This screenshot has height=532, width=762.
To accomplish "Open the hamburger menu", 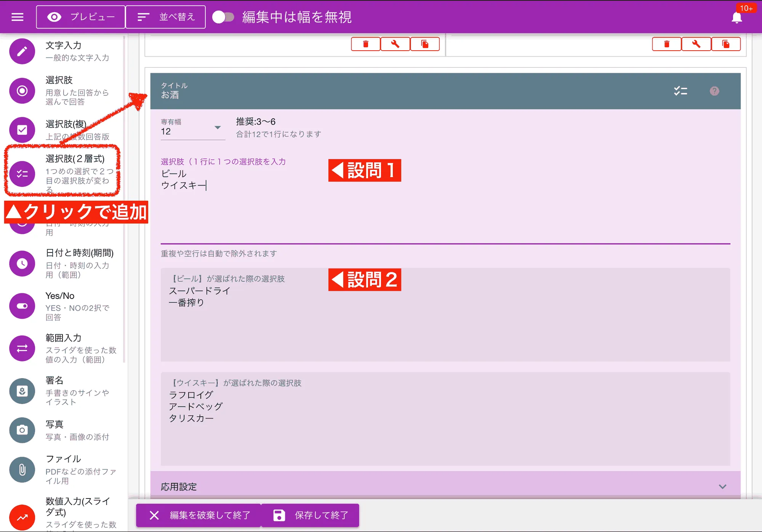I will 17,16.
